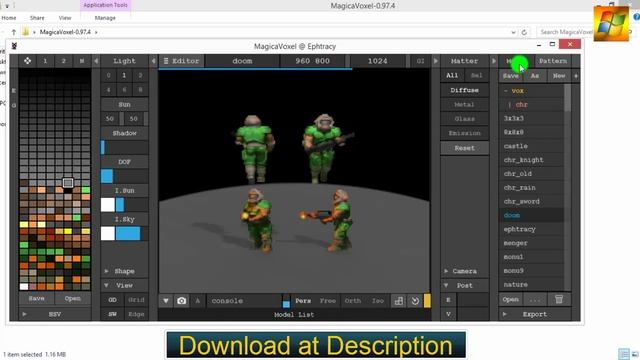Open a palette file with the Open button
Viewport: 640px width, 360px height.
(x=73, y=298)
